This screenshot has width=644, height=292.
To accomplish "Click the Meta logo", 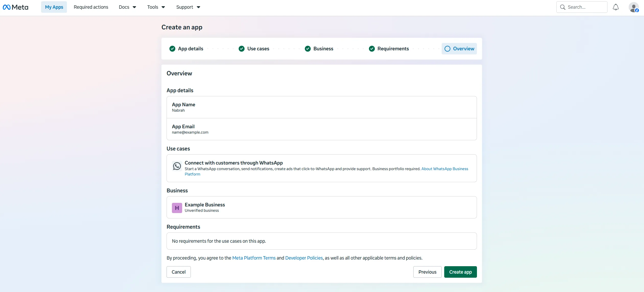I will coord(15,7).
